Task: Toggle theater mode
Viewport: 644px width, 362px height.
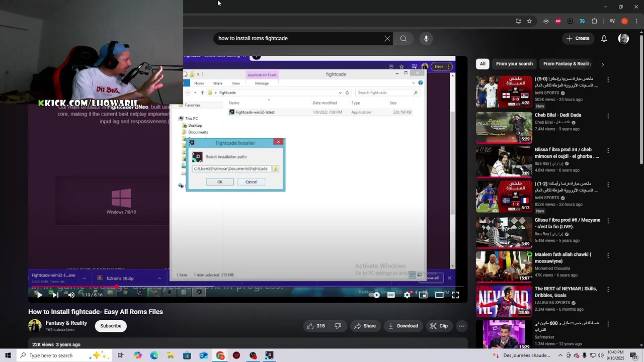Action: click(x=439, y=295)
